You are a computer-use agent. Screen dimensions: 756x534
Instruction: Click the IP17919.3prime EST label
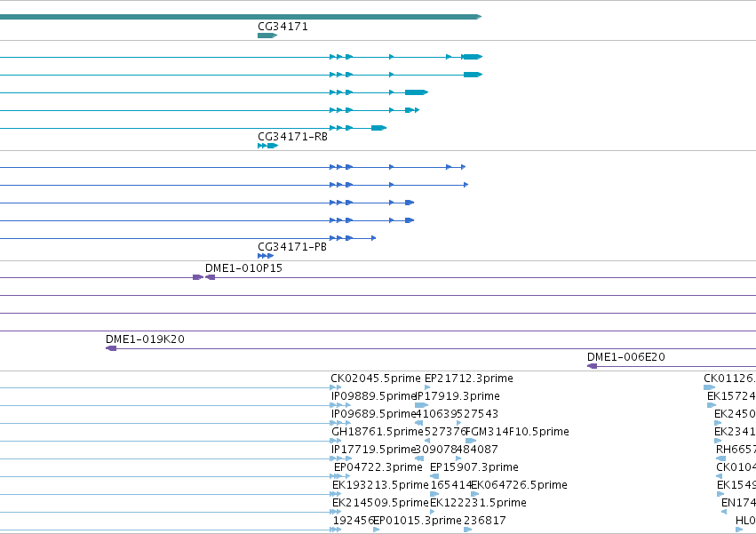coord(458,396)
